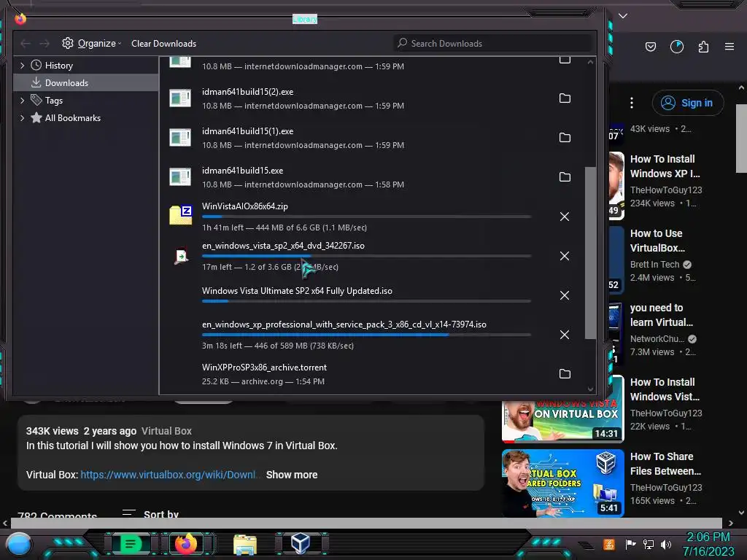Open the list all tabs chevron

click(x=623, y=16)
